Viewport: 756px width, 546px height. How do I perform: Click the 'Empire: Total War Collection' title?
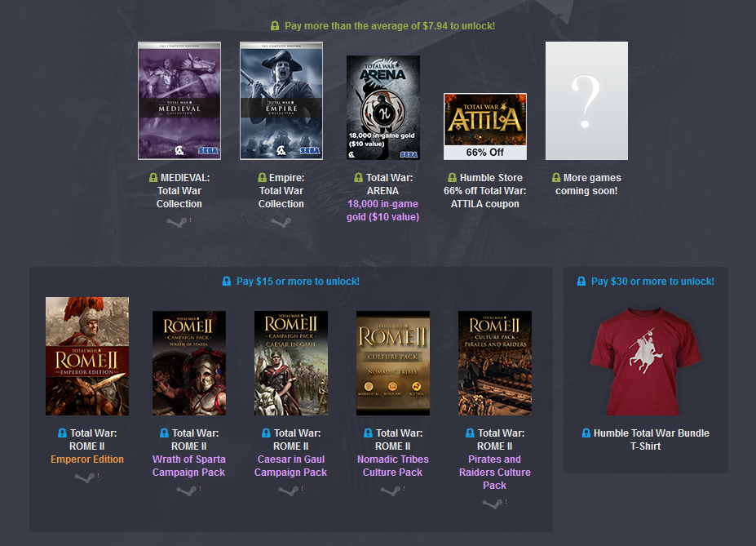281,191
